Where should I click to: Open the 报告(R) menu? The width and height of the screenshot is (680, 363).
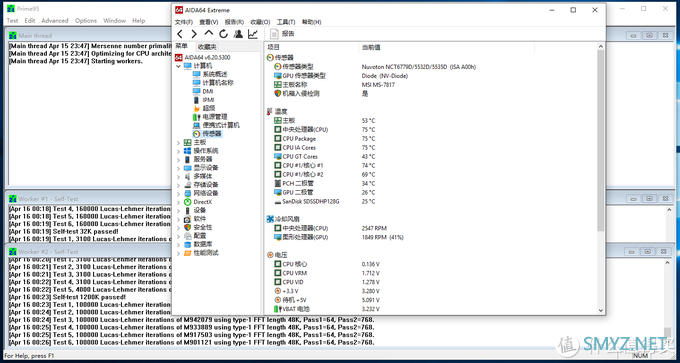click(235, 22)
